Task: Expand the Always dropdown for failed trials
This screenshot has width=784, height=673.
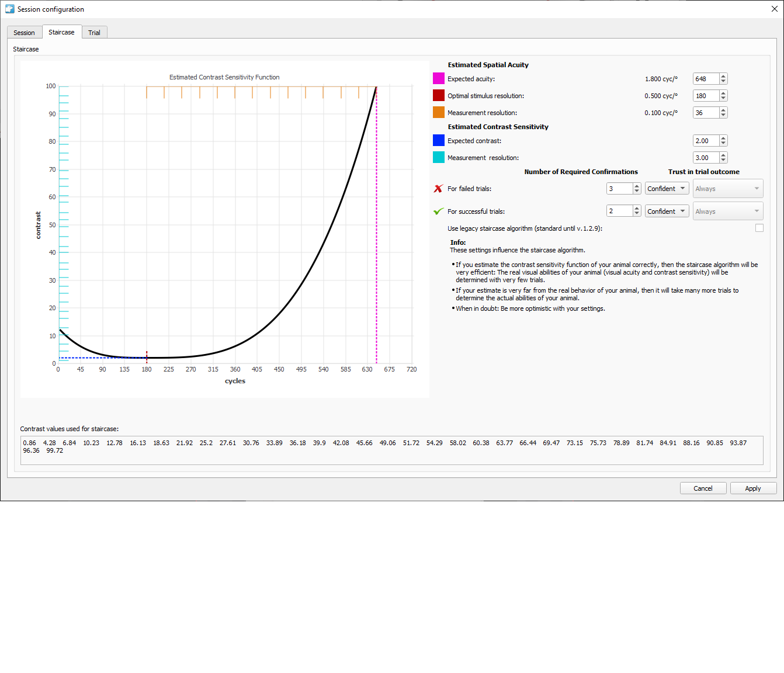Action: (x=727, y=189)
